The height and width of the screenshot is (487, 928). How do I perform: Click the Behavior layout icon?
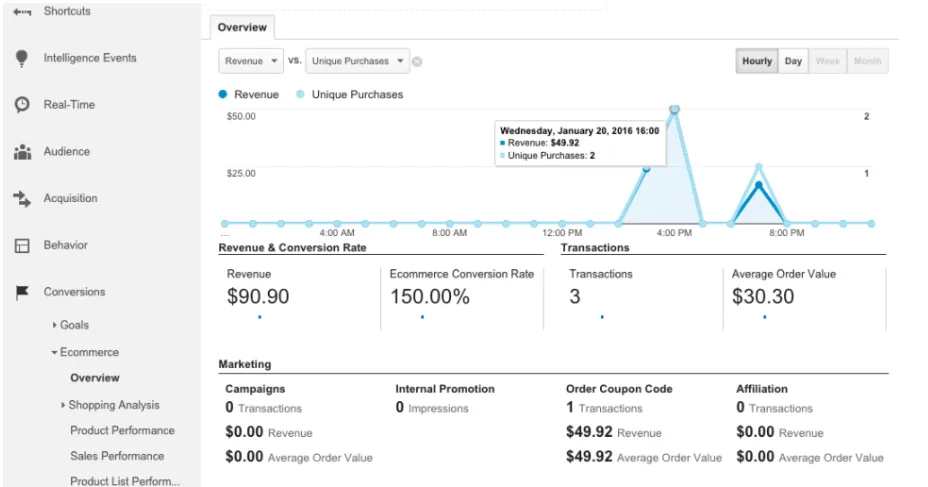(x=22, y=246)
